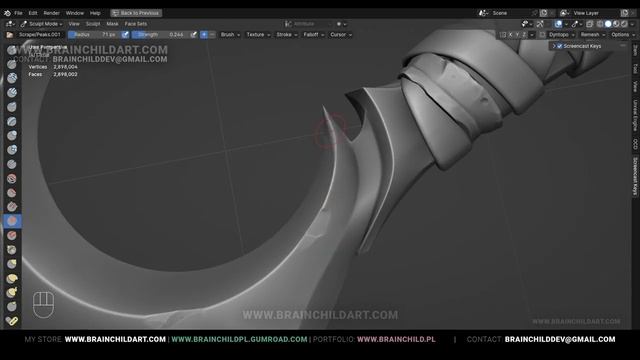Open the Edit menu
The width and height of the screenshot is (640, 360).
coord(33,13)
